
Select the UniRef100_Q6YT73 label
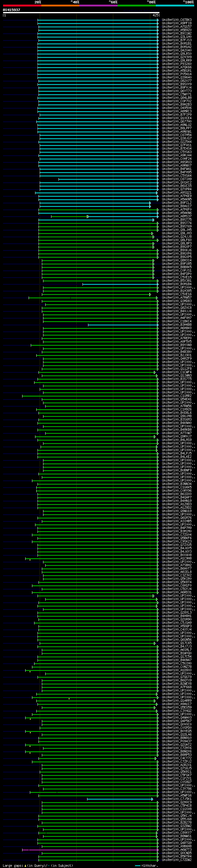coord(176,91)
